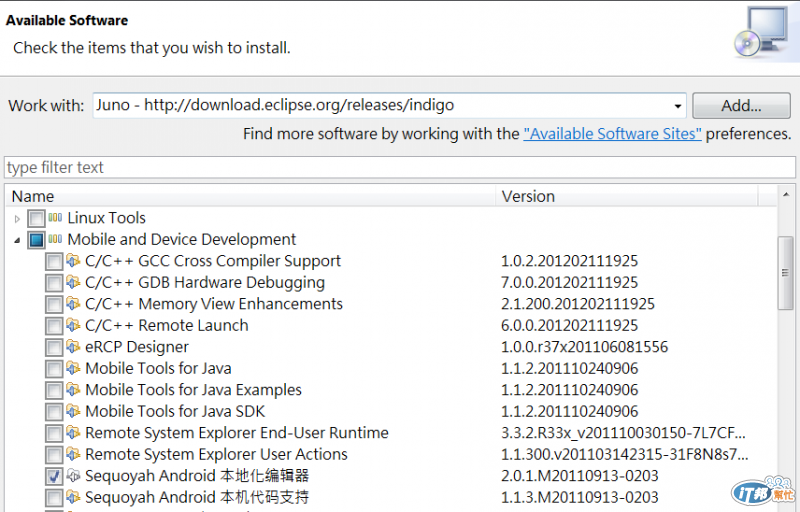The width and height of the screenshot is (800, 512).
Task: Enable the Linux Tools checkbox
Action: (36, 219)
